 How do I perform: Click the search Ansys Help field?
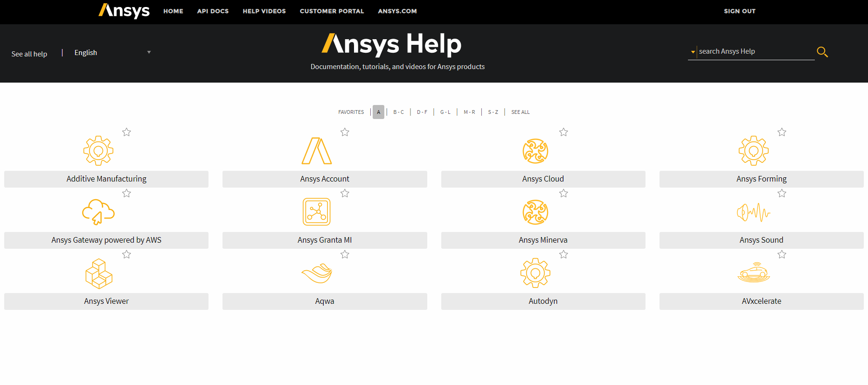755,51
